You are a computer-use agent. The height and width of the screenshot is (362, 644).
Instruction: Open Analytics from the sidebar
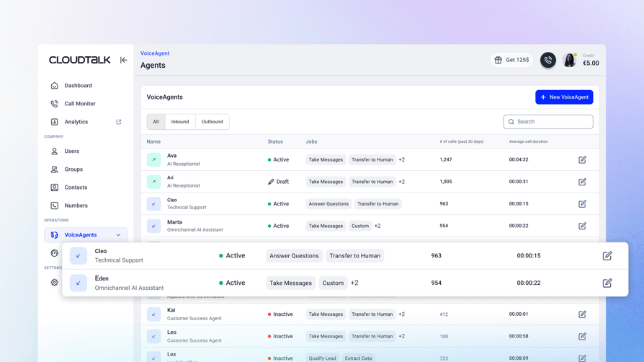(x=76, y=122)
